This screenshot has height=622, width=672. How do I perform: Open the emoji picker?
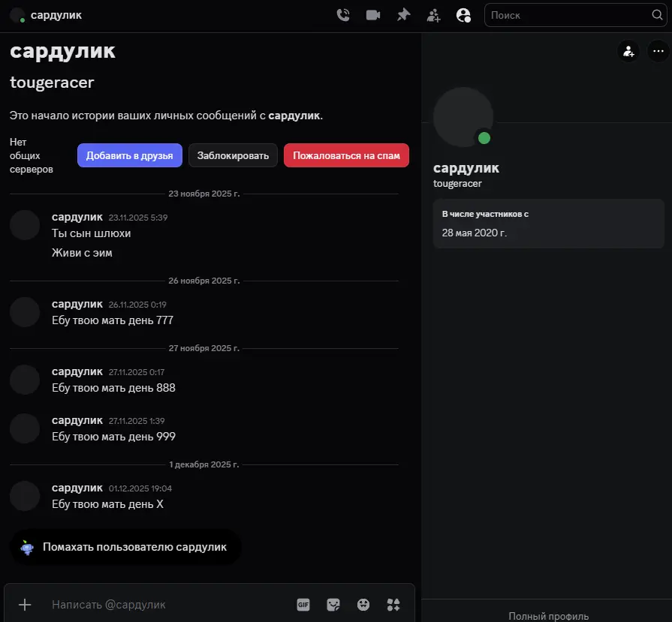coord(363,605)
